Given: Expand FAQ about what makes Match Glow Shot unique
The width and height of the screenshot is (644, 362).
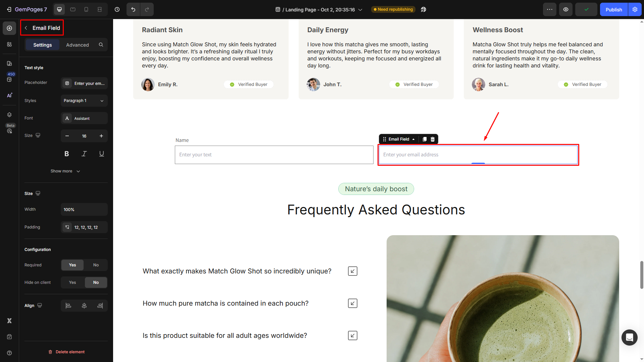Looking at the screenshot, I should click(x=353, y=271).
